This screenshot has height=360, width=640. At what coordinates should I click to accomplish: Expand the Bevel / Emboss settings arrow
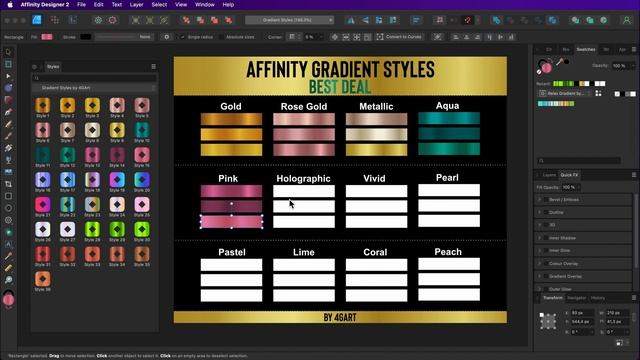(x=540, y=200)
